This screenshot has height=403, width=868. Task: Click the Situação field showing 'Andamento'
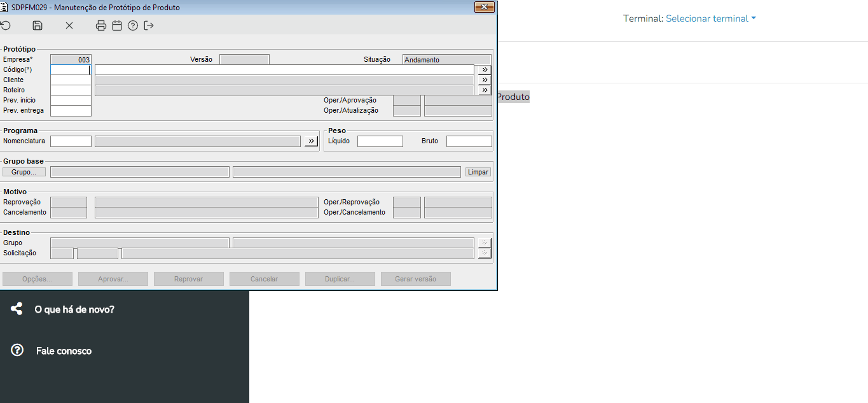447,60
